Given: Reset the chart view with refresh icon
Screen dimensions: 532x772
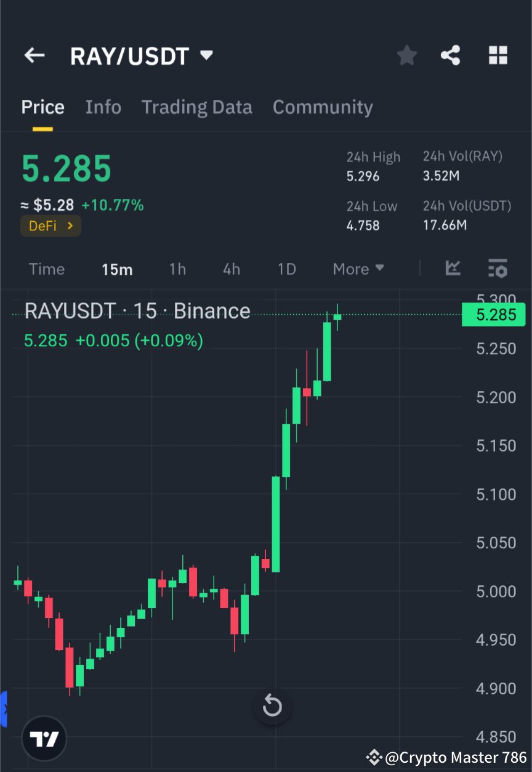Looking at the screenshot, I should click(272, 706).
